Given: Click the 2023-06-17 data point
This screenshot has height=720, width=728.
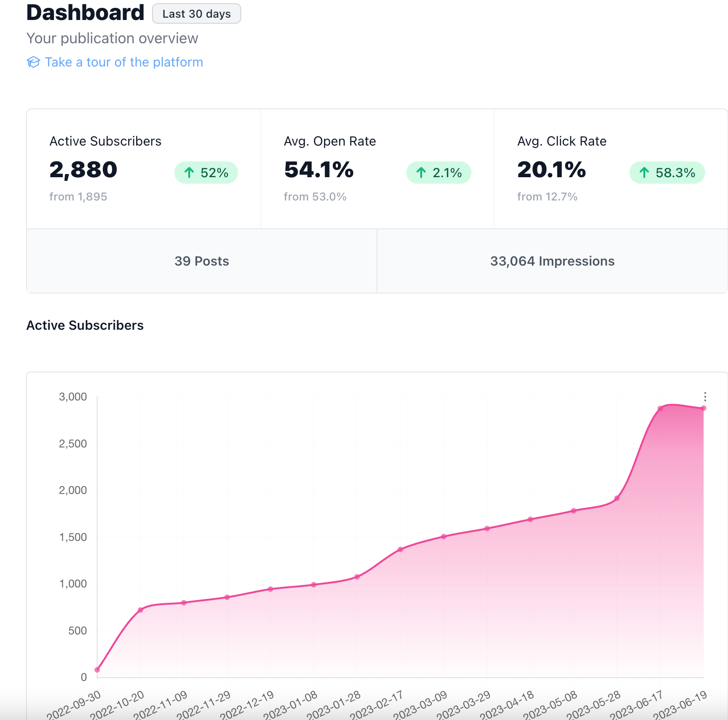Looking at the screenshot, I should pyautogui.click(x=660, y=408).
